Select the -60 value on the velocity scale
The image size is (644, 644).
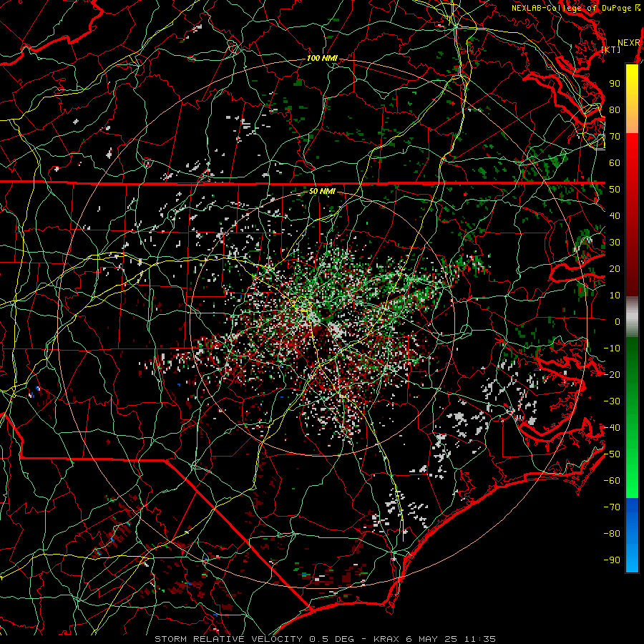point(612,481)
